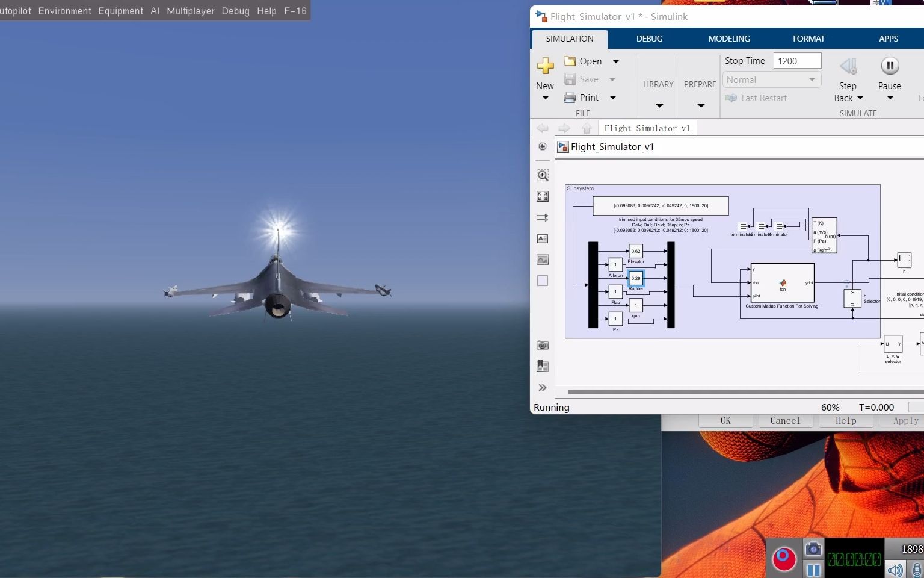The image size is (924, 578).
Task: Switch to the DEBUG ribbon tab
Action: pyautogui.click(x=650, y=39)
